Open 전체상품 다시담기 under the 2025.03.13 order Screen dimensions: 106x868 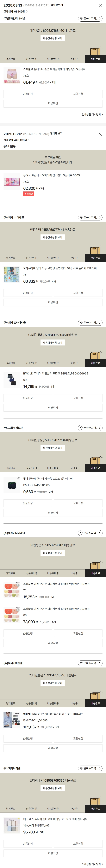click(92, 115)
